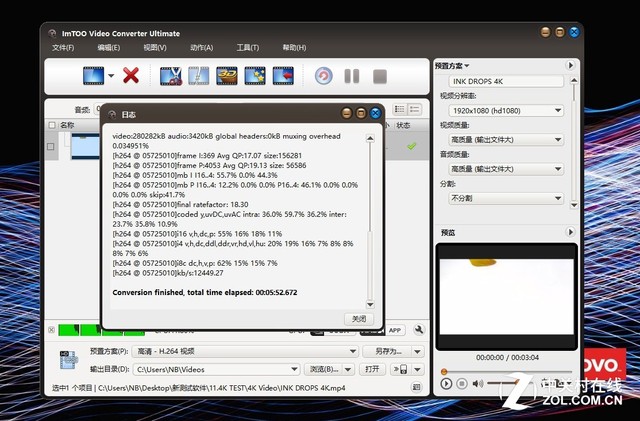Image resolution: width=640 pixels, height=421 pixels.
Task: Open the 1920x1080 (hd1080) resolution dropdown
Action: [x=506, y=111]
